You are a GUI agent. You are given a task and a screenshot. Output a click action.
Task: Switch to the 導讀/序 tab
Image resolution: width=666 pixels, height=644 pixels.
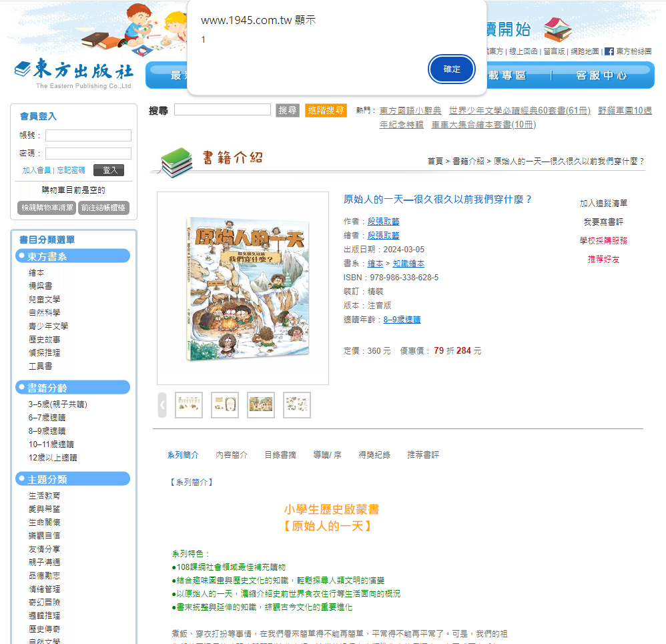[328, 455]
